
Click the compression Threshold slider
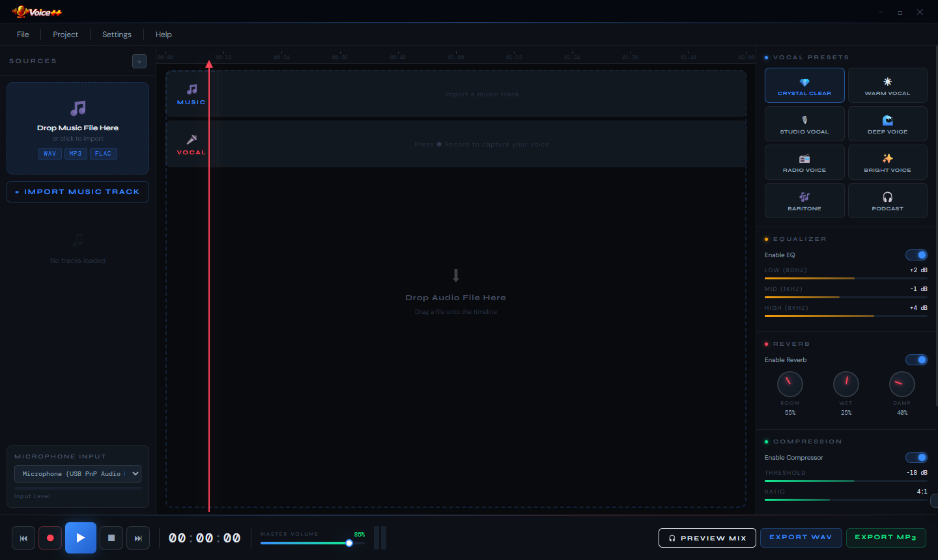(x=846, y=481)
